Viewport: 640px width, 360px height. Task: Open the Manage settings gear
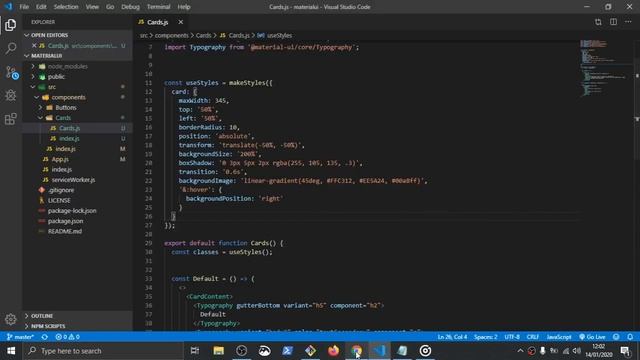(11, 319)
